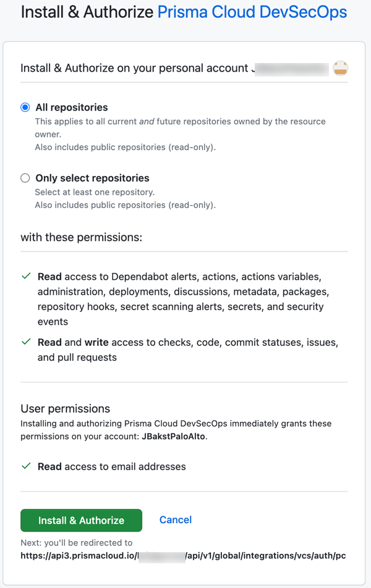Screen dimensions: 371x588
Task: Click the text stating future repositories are included
Action: (181, 121)
